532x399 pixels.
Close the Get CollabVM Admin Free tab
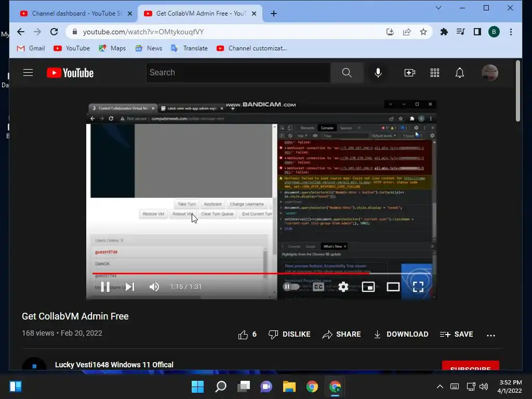254,14
